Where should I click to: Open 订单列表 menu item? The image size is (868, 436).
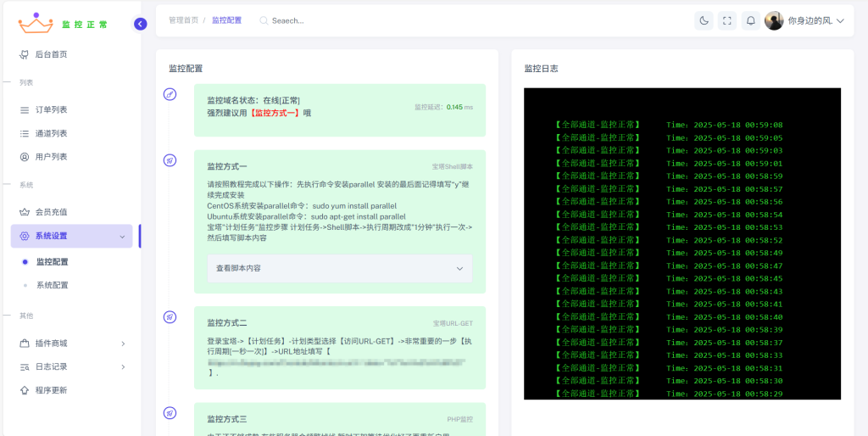(x=51, y=110)
